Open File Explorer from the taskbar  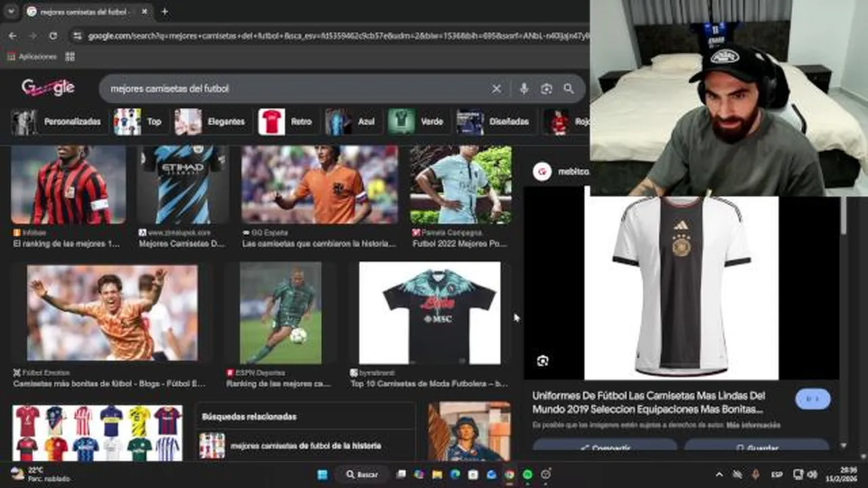point(437,474)
